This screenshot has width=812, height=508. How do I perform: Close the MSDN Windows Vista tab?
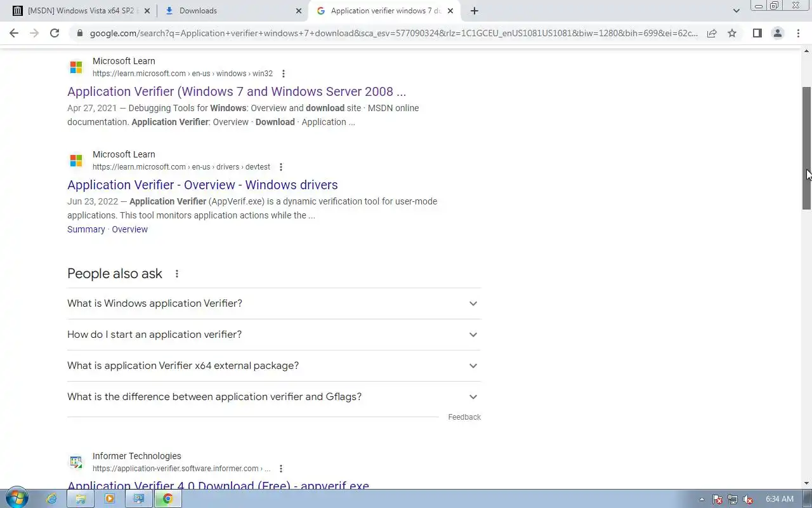[x=147, y=11]
